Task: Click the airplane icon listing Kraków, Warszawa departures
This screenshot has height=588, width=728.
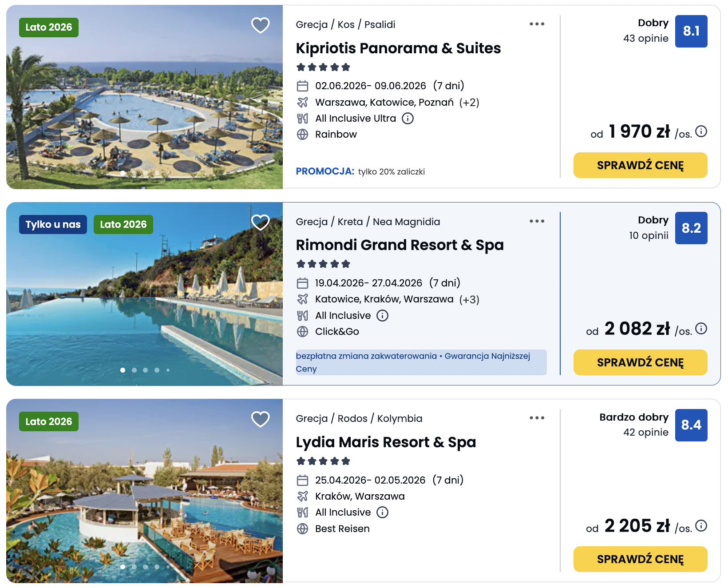Action: pos(303,496)
